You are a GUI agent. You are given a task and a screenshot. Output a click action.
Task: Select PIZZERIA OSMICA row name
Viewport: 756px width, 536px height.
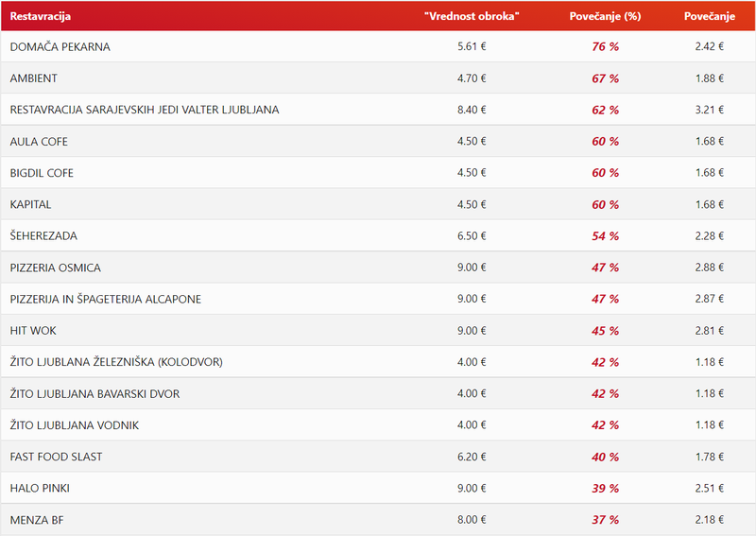(x=56, y=268)
